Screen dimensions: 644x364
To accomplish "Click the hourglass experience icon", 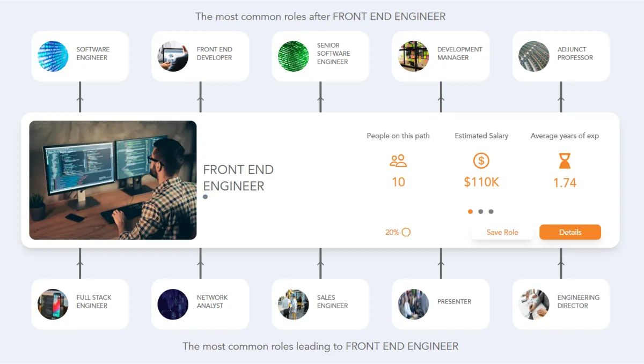I will point(565,162).
